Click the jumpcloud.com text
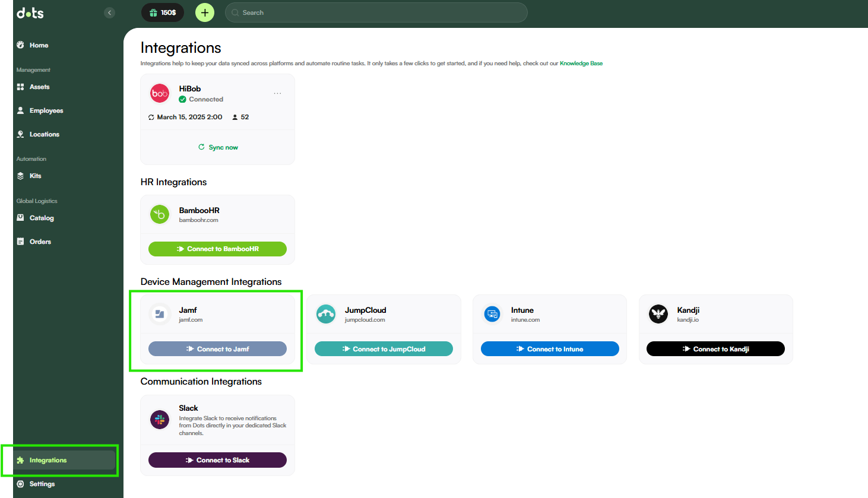This screenshot has height=498, width=868. click(x=365, y=320)
